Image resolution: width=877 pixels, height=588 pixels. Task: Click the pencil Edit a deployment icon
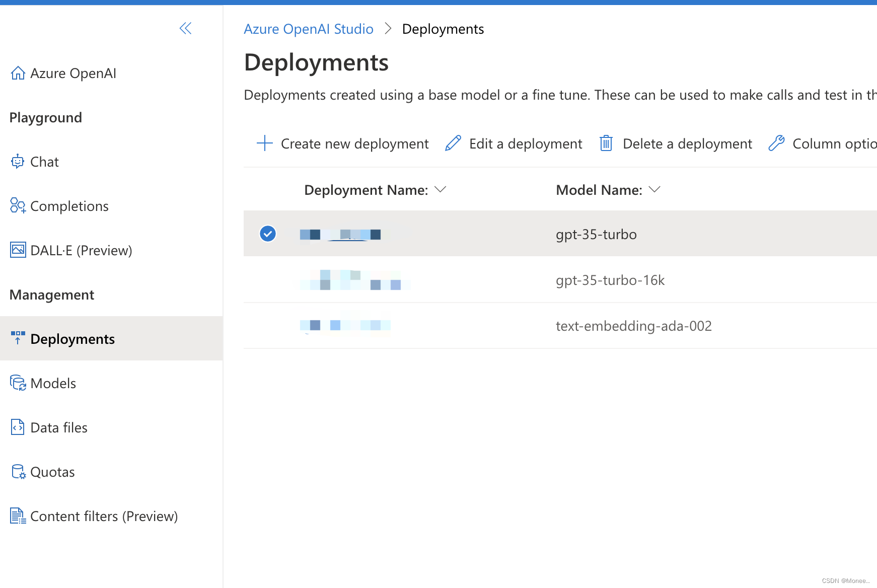point(453,143)
